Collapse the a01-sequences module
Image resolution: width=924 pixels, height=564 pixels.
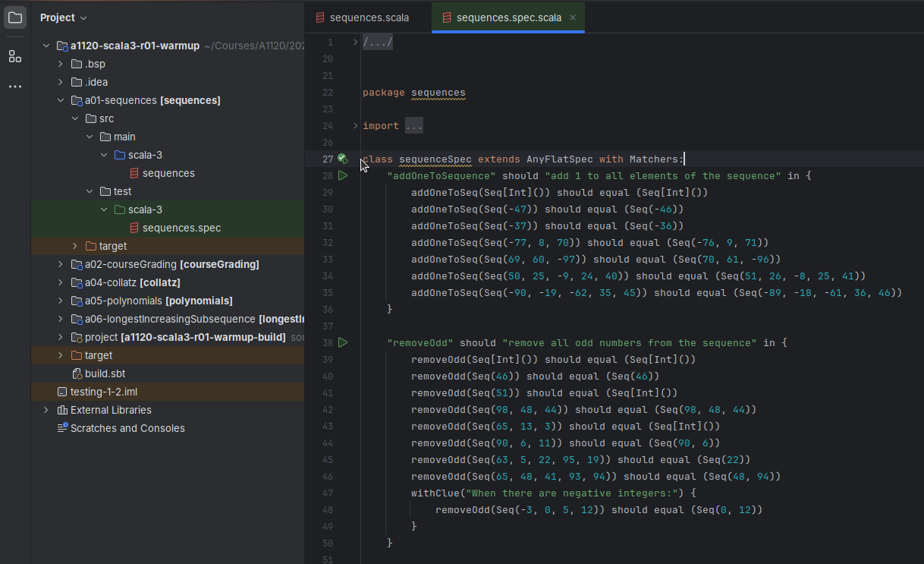pos(61,100)
